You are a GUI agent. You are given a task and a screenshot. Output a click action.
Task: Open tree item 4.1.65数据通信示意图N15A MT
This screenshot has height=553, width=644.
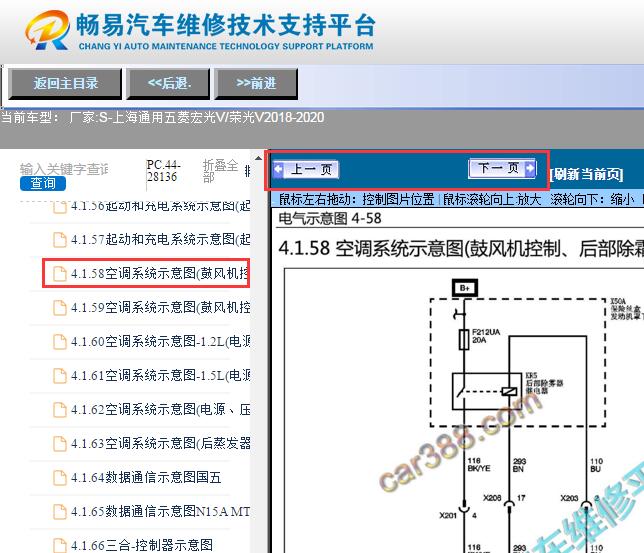pos(160,512)
